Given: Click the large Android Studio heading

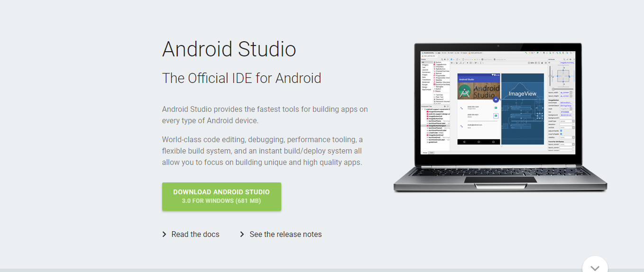Looking at the screenshot, I should coord(229,49).
